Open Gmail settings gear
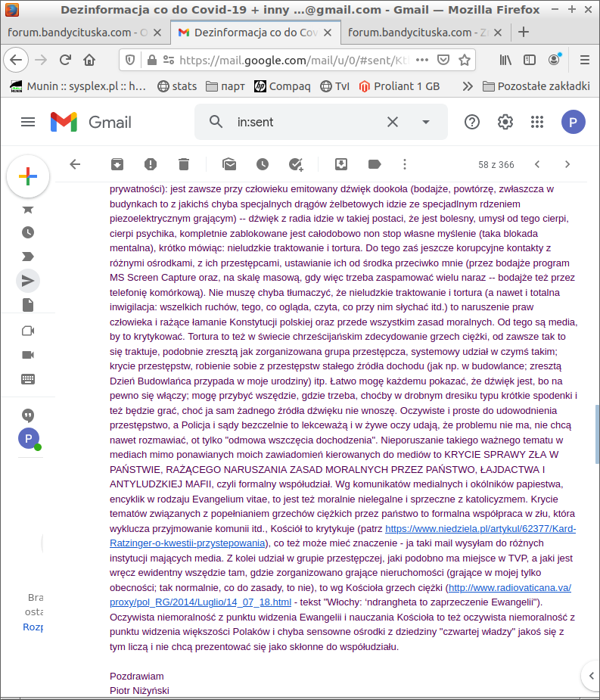Viewport: 600px width, 700px height. pos(505,122)
